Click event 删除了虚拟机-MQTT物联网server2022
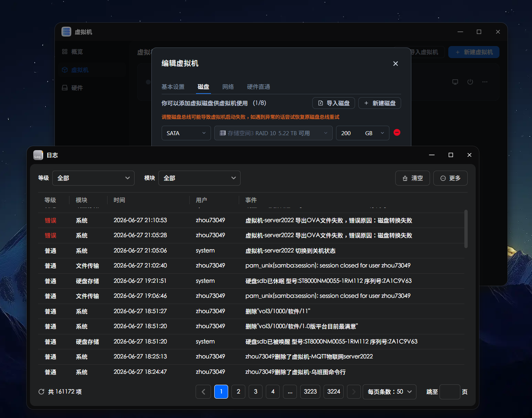 click(x=309, y=357)
